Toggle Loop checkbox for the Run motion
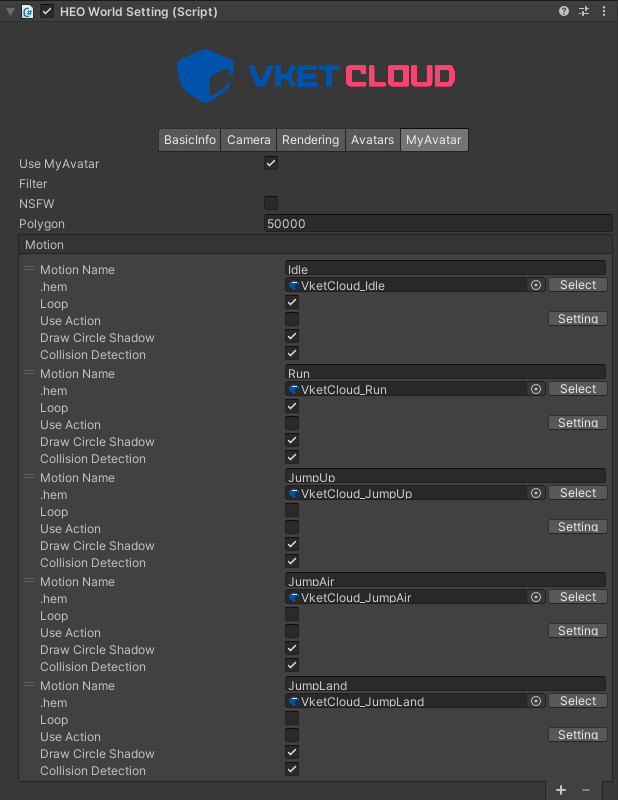 click(x=292, y=406)
